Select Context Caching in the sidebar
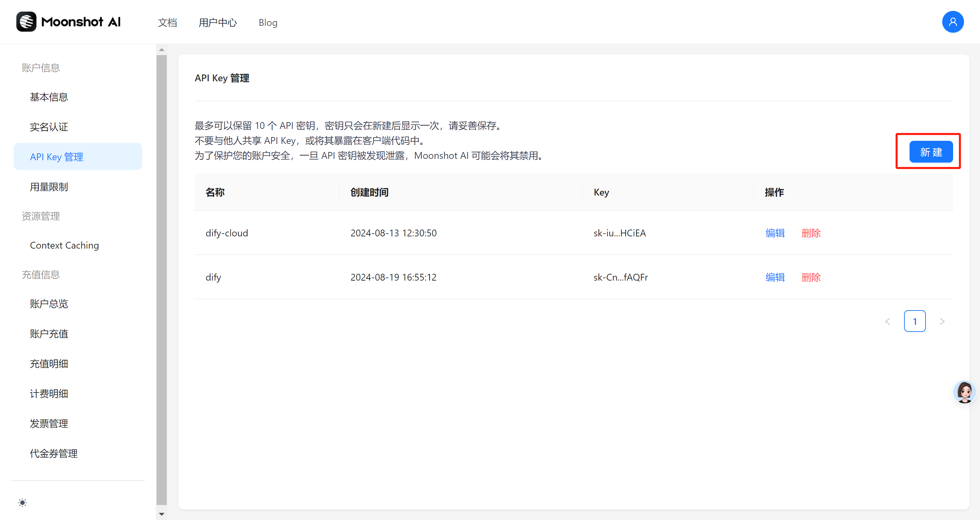 64,245
